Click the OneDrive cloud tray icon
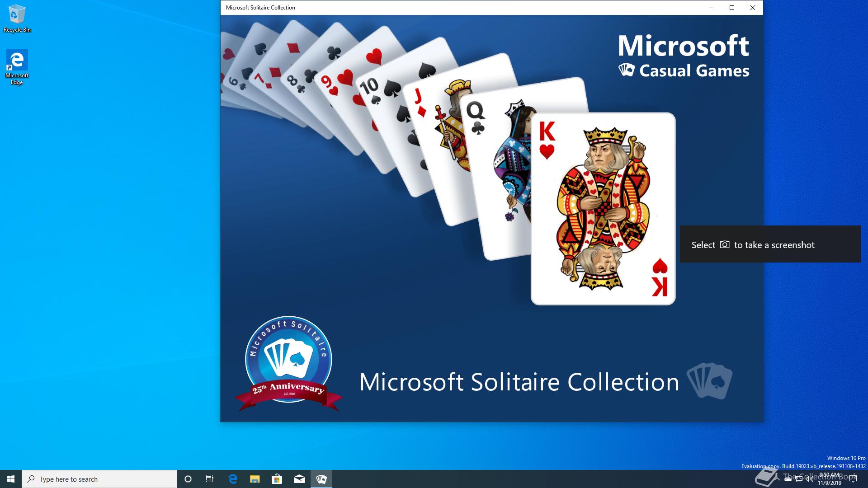The image size is (868, 488). click(788, 479)
